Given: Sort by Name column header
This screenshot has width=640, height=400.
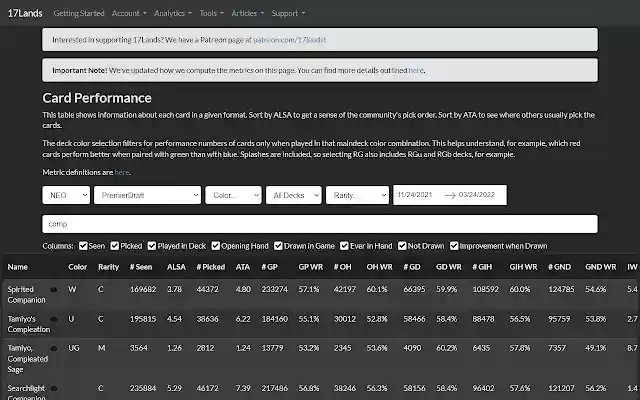Looking at the screenshot, I should 18,267.
